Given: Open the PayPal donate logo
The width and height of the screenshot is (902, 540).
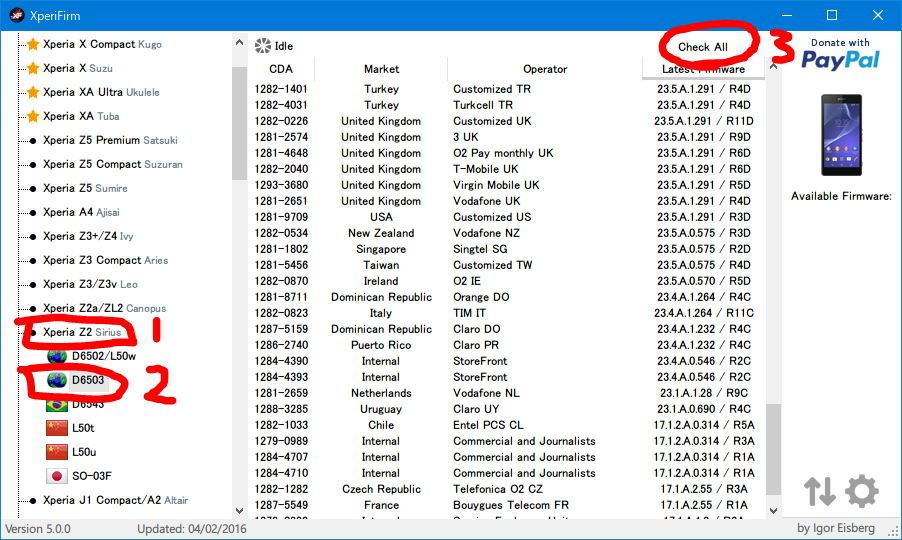Looking at the screenshot, I should (x=840, y=54).
